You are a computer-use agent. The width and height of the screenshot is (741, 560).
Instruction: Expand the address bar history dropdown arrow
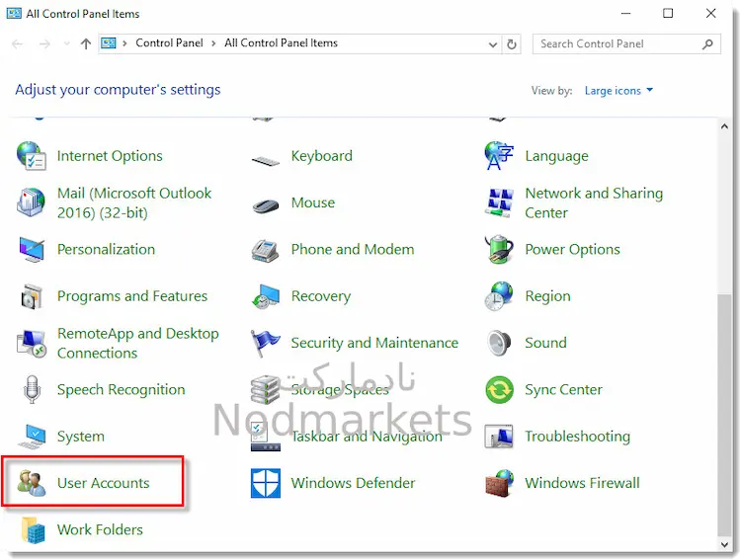[x=492, y=44]
